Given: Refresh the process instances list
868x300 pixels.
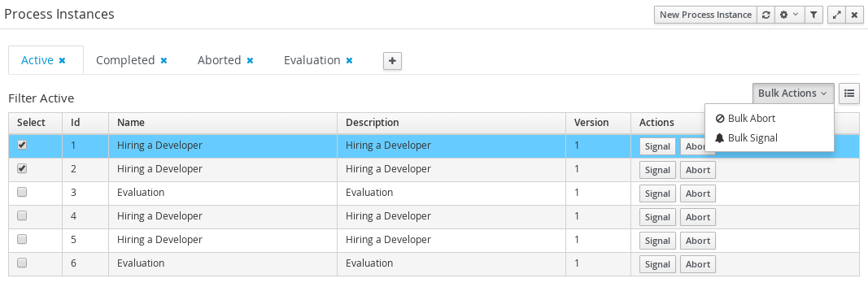Looking at the screenshot, I should 765,15.
